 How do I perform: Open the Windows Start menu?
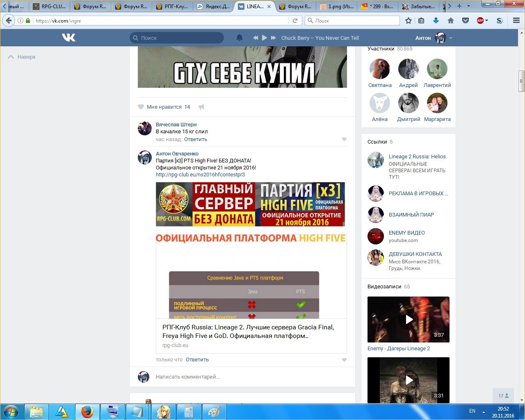click(11, 412)
